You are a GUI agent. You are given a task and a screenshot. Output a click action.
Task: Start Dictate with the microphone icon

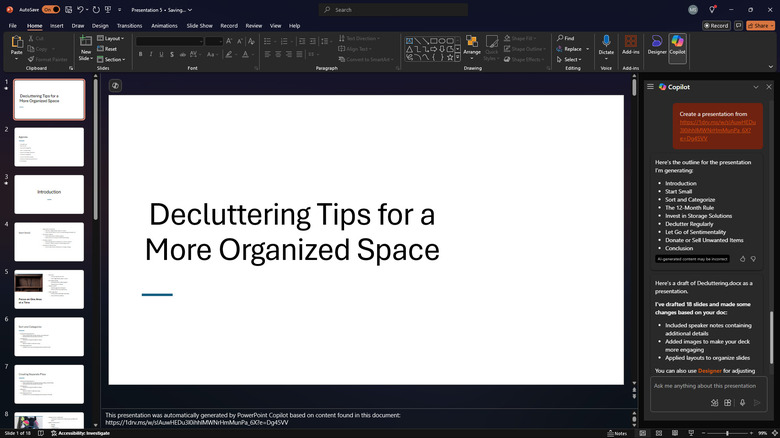(606, 44)
